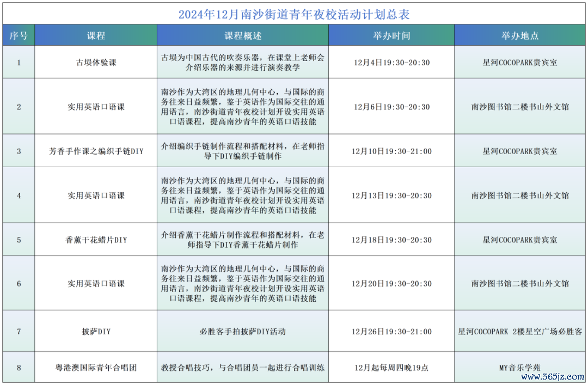Select the 粤港澳国际青年合唱团 cell
This screenshot has width=588, height=385.
coord(96,368)
